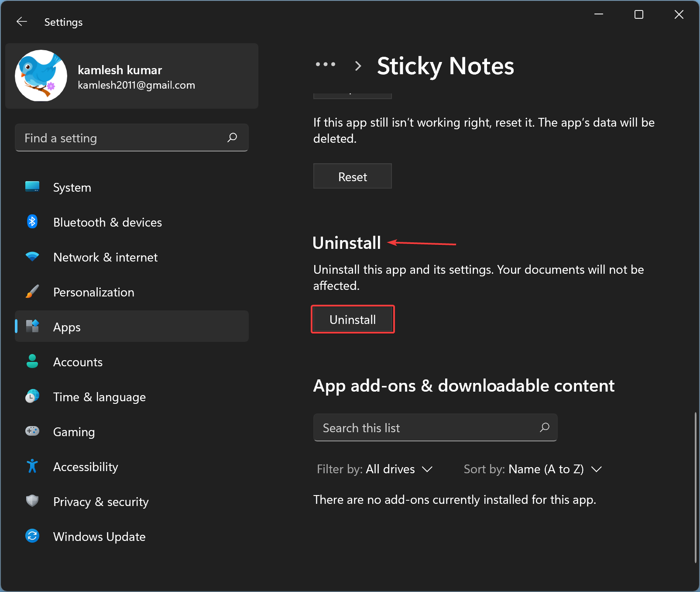Click the breadcrumb chevron separator
This screenshot has width=700, height=592.
pos(358,66)
